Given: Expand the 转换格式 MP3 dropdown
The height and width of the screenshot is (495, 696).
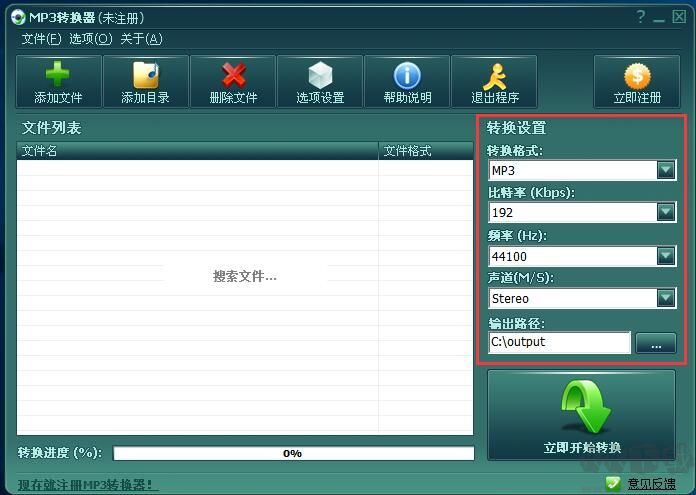Looking at the screenshot, I should click(x=666, y=170).
